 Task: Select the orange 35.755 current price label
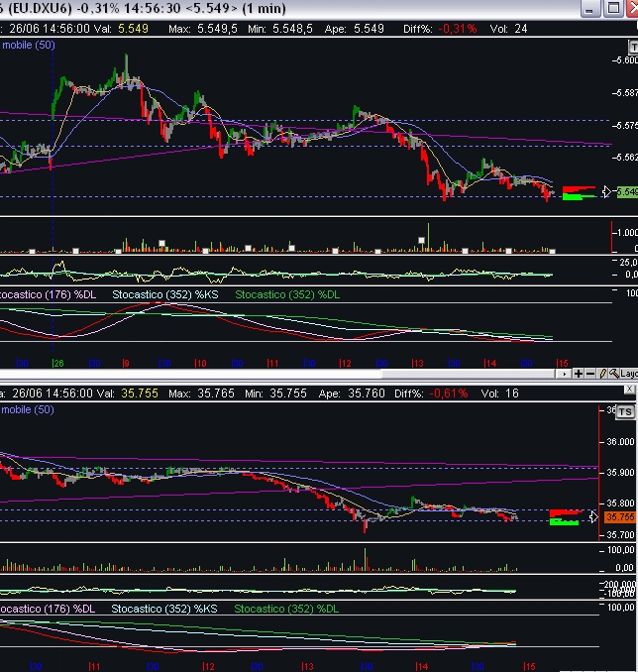tap(620, 517)
